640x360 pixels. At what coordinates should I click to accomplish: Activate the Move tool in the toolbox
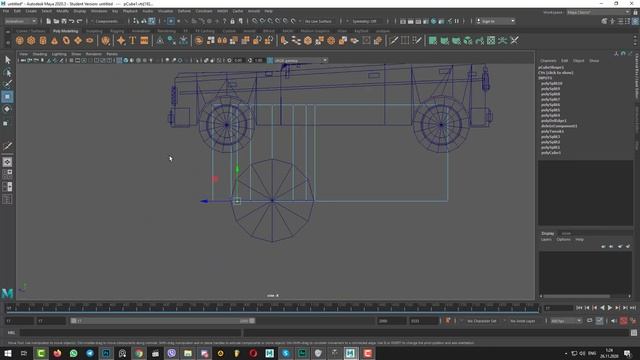(7, 97)
